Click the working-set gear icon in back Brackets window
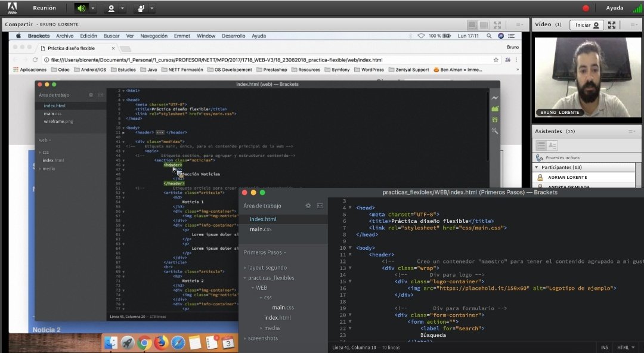644x353 pixels. pos(91,95)
